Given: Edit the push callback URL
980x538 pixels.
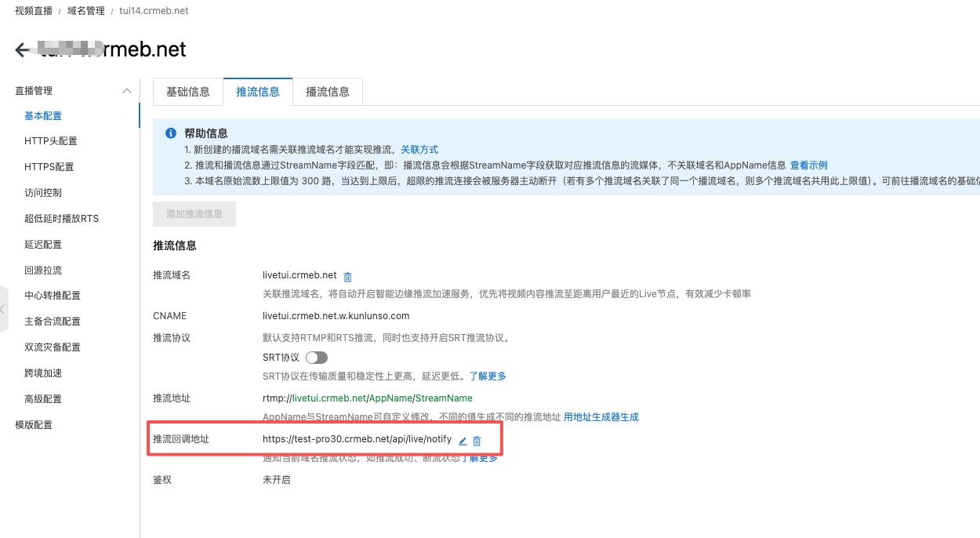Looking at the screenshot, I should pyautogui.click(x=463, y=441).
